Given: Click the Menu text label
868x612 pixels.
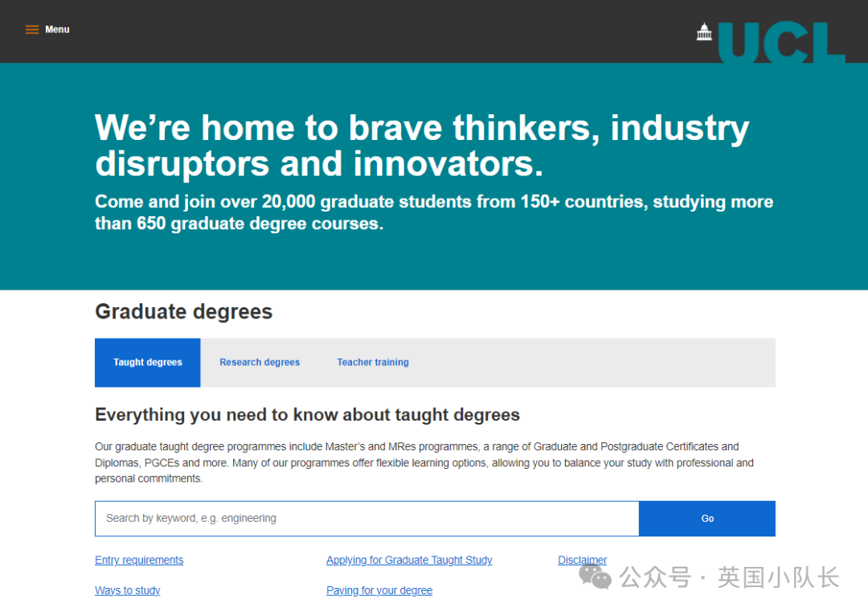Looking at the screenshot, I should click(x=57, y=30).
